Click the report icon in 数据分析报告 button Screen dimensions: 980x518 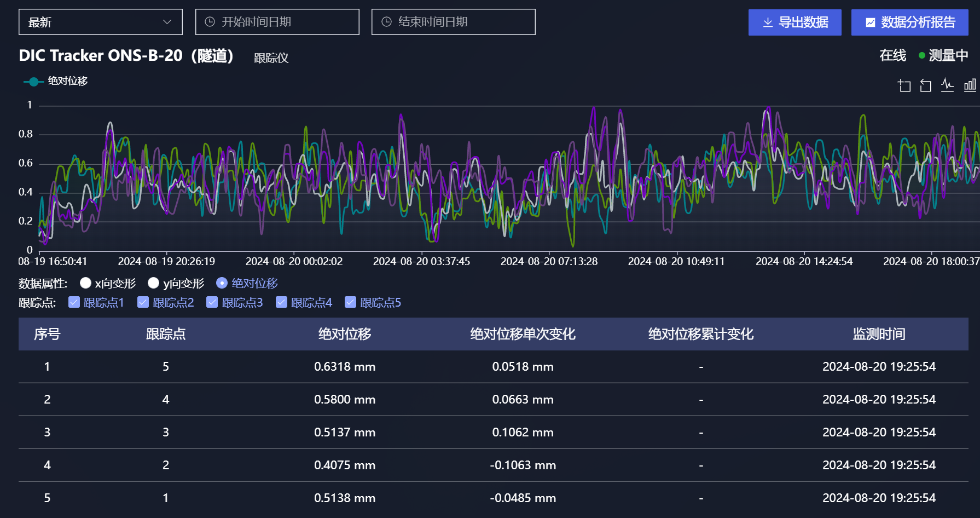point(870,22)
